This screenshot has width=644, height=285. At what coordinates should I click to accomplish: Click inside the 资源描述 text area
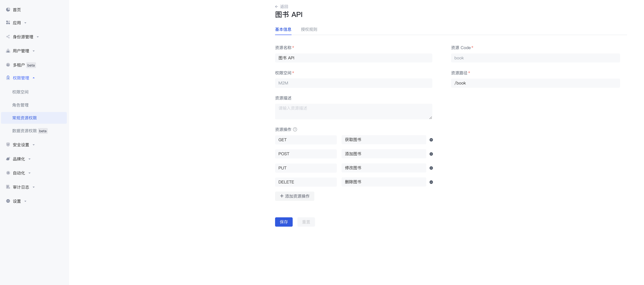pos(353,111)
